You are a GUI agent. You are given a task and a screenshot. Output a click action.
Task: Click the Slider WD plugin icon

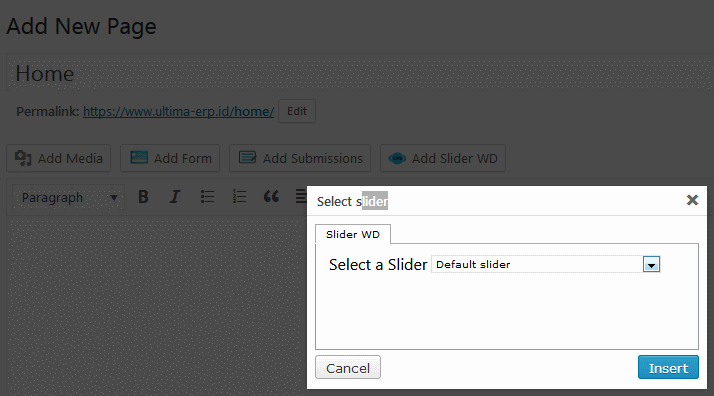(x=397, y=158)
